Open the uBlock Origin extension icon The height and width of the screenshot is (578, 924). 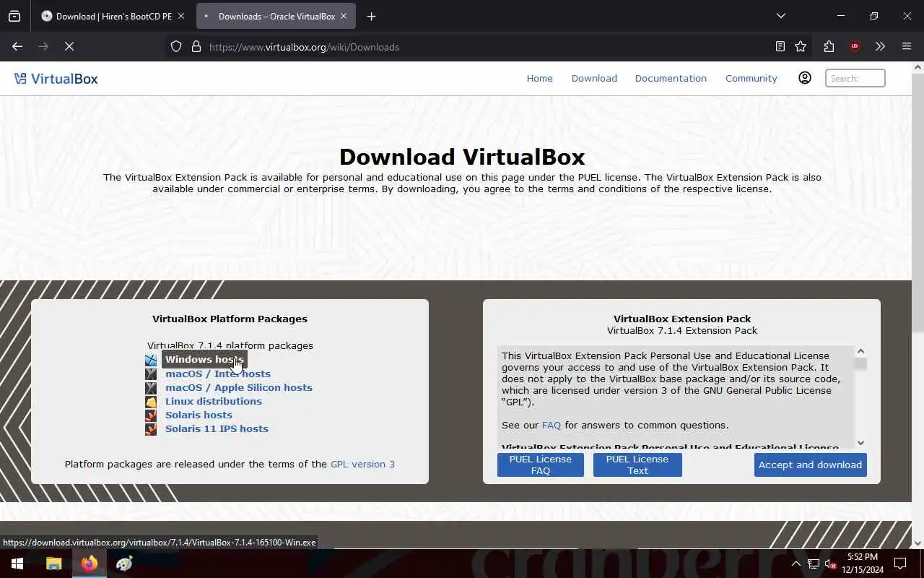(x=855, y=46)
